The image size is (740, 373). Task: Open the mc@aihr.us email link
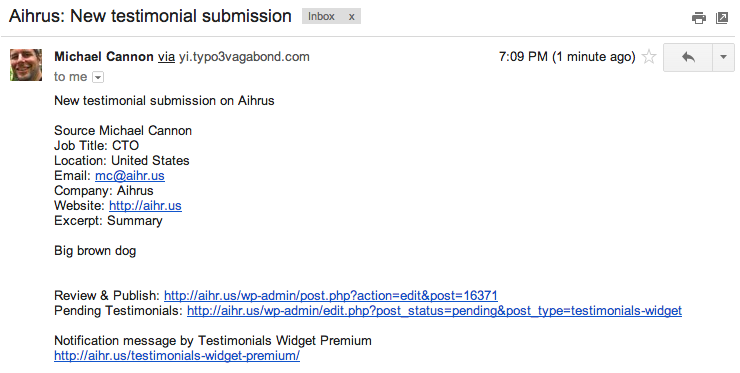[130, 176]
